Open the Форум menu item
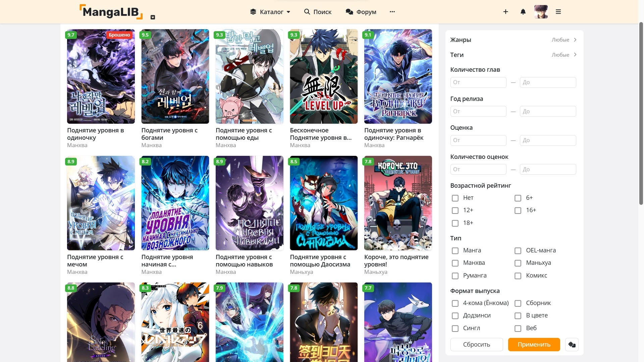 (x=361, y=12)
